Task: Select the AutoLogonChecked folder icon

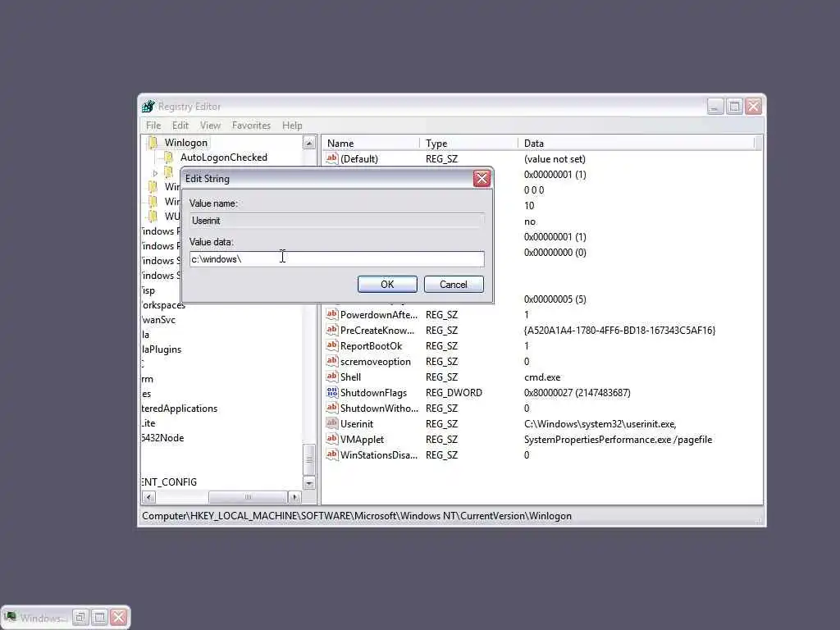Action: [169, 157]
